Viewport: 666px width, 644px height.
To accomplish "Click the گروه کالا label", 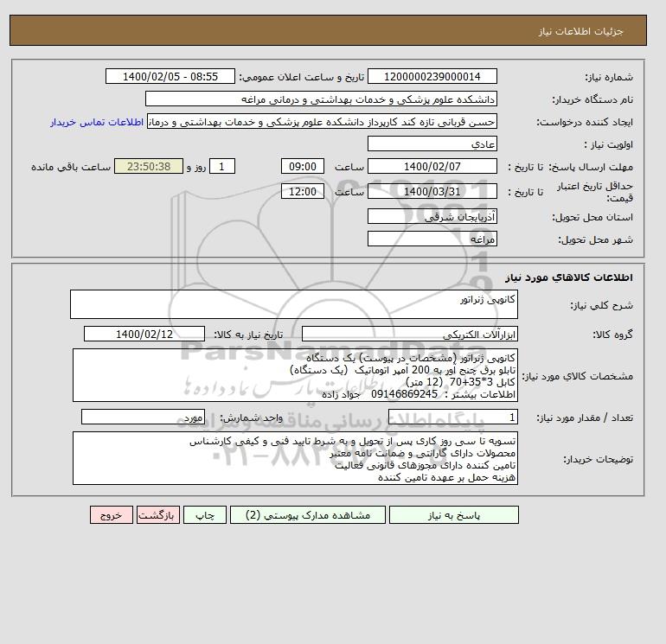I will 613,335.
